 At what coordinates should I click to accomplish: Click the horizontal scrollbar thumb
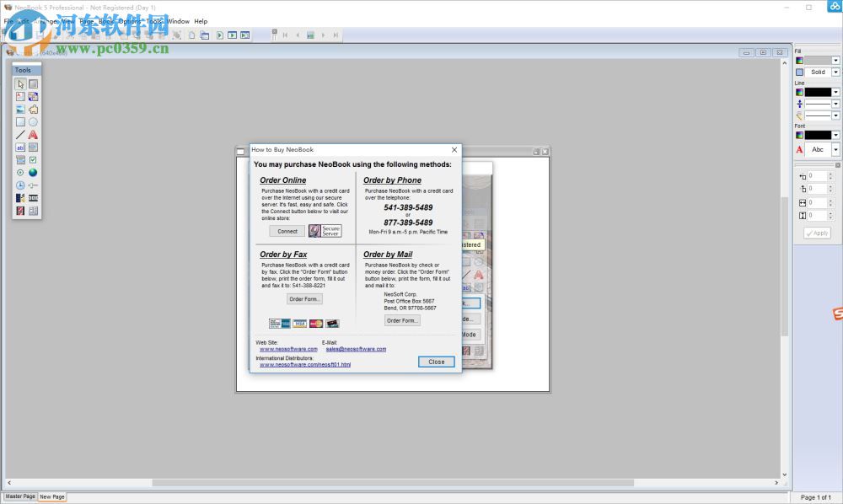tap(393, 483)
